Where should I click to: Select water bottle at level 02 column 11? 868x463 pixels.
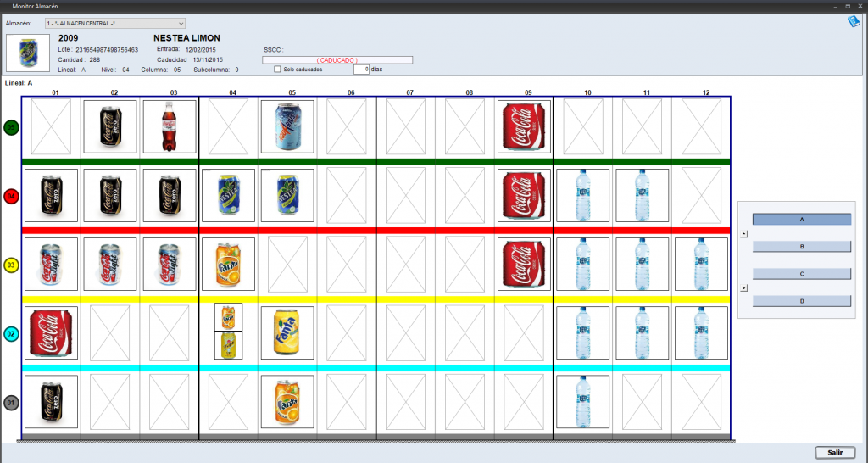click(643, 333)
